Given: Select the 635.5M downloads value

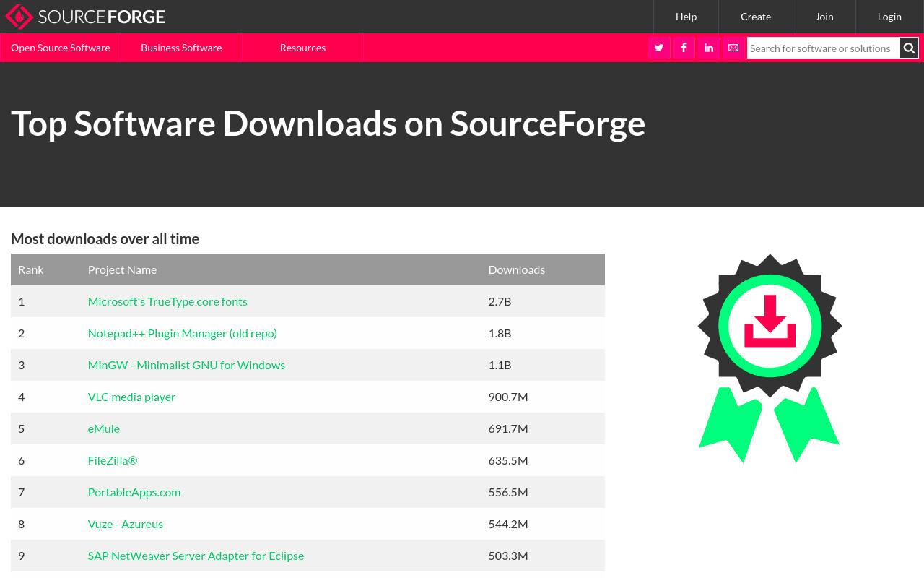Looking at the screenshot, I should (x=508, y=460).
